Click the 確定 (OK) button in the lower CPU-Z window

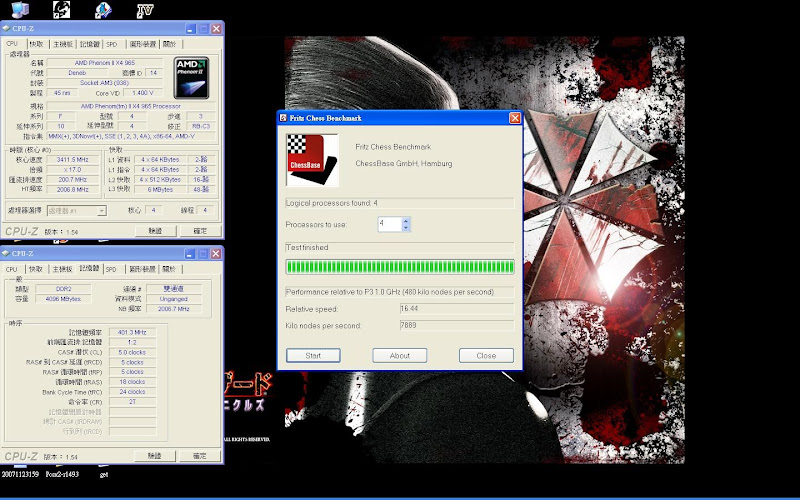[199, 456]
